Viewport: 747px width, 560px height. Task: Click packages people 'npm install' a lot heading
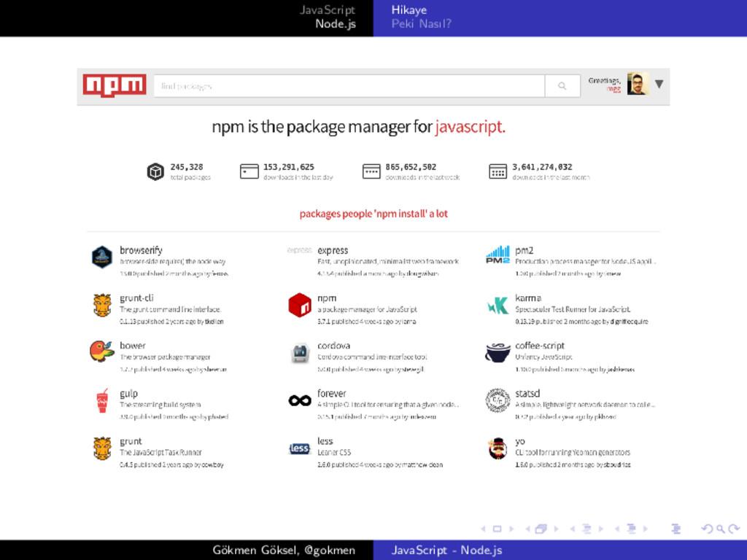point(373,214)
